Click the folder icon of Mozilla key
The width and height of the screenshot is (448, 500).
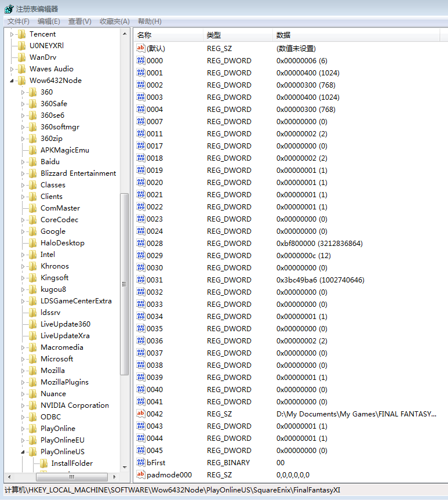pos(32,371)
